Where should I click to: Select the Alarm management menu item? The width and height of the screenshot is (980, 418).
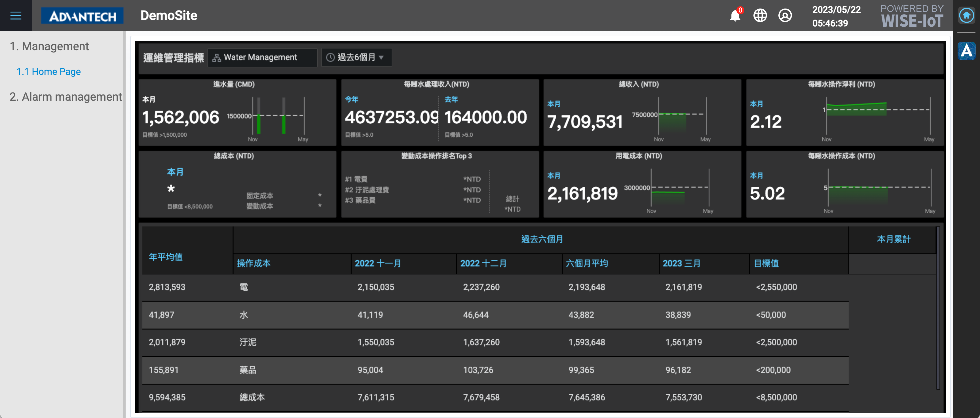coord(66,97)
